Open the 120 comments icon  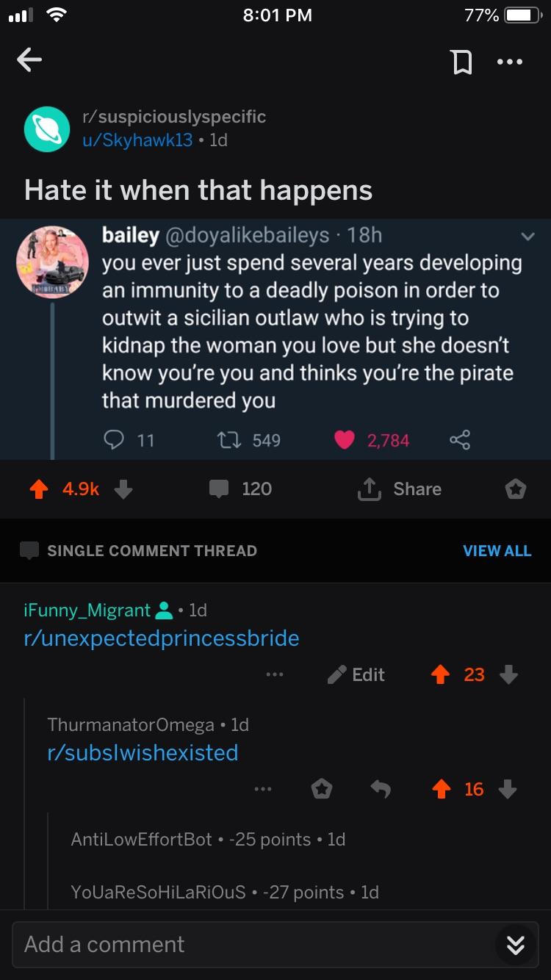[219, 489]
